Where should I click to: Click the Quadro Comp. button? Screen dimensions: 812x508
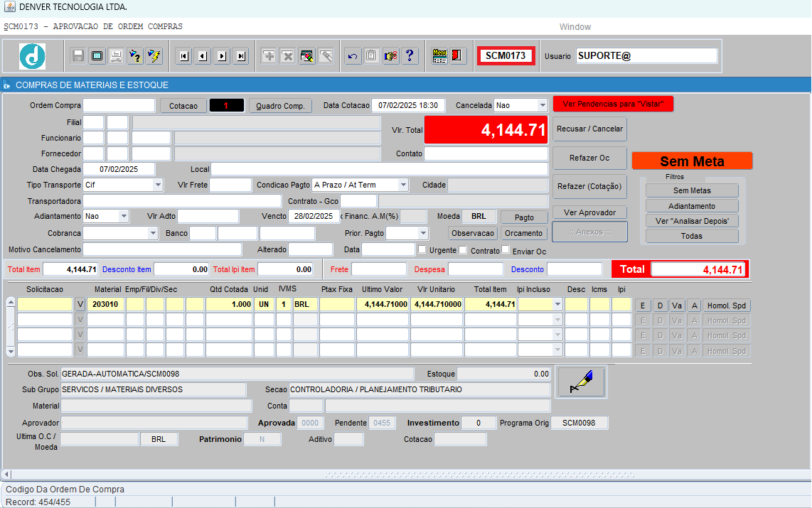(x=280, y=106)
